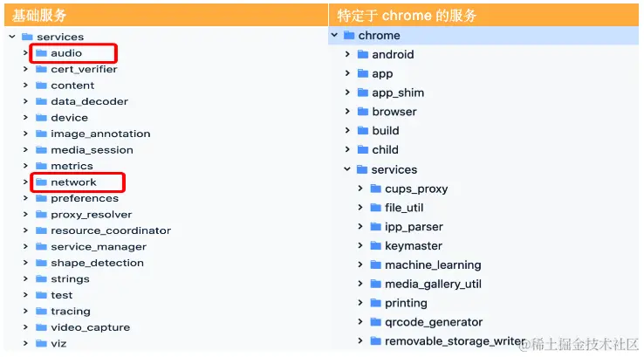Click the android folder icon
644x357 pixels.
[363, 54]
